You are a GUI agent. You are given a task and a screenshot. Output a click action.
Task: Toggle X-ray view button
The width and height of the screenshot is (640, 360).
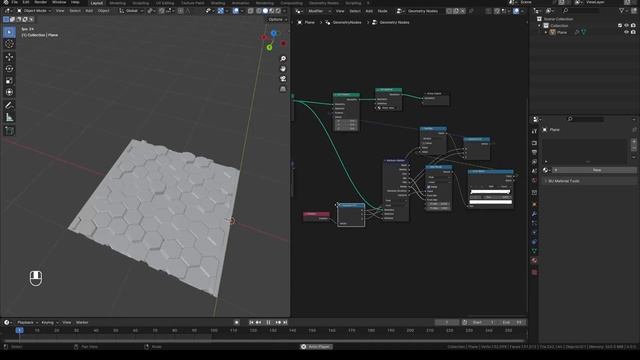(x=251, y=11)
